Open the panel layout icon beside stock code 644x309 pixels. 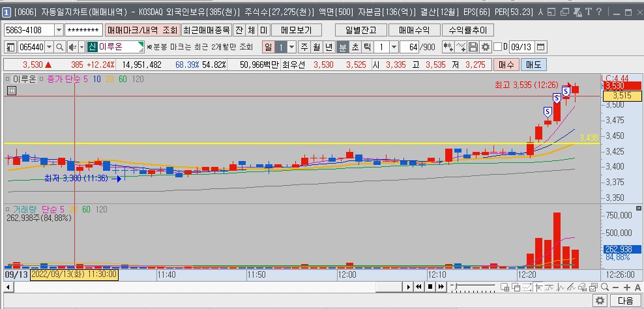click(x=10, y=47)
